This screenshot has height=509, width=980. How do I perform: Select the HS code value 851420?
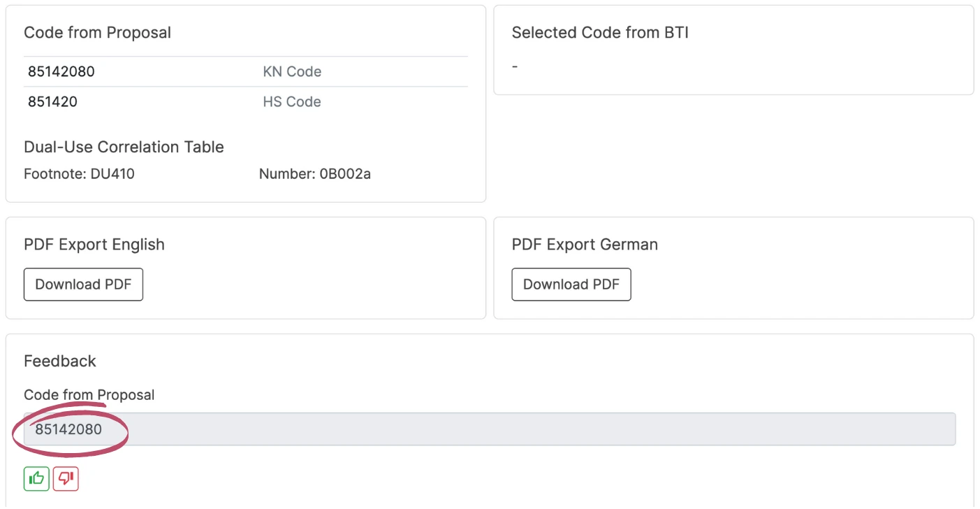pos(53,101)
